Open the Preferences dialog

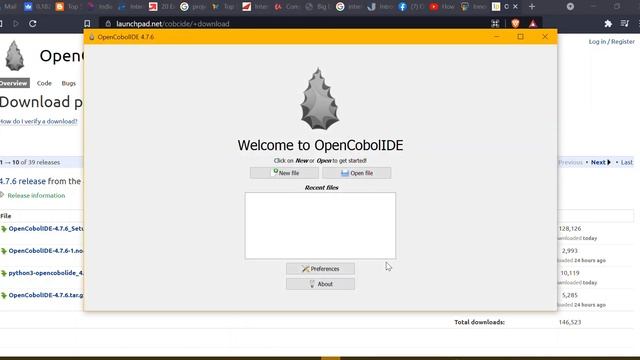coord(320,269)
